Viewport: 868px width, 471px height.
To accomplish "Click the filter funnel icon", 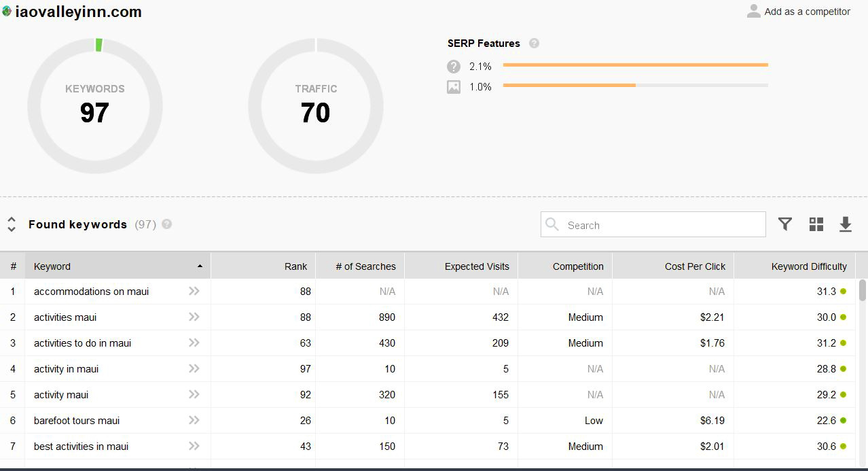I will (785, 224).
